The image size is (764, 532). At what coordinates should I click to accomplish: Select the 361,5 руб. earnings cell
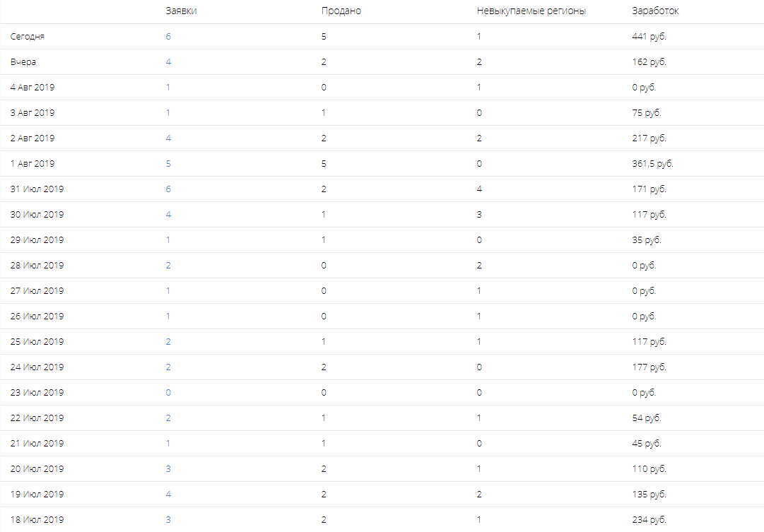[x=652, y=164]
